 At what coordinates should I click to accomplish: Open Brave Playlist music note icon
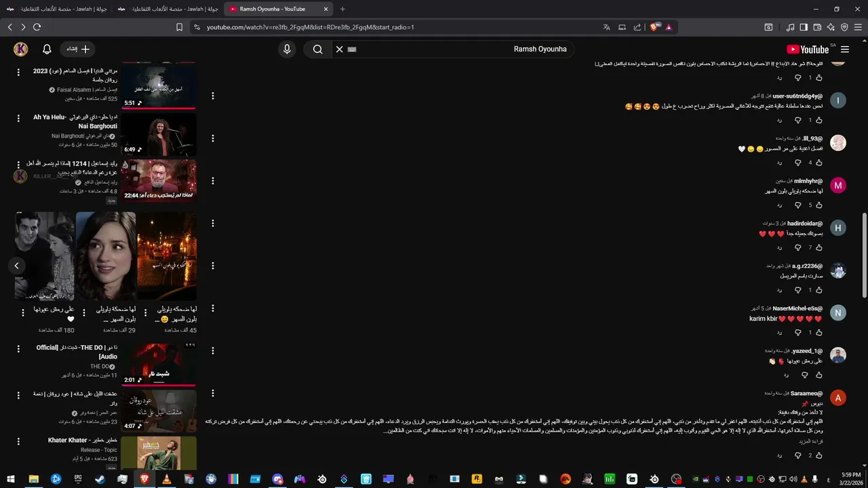pyautogui.click(x=790, y=27)
